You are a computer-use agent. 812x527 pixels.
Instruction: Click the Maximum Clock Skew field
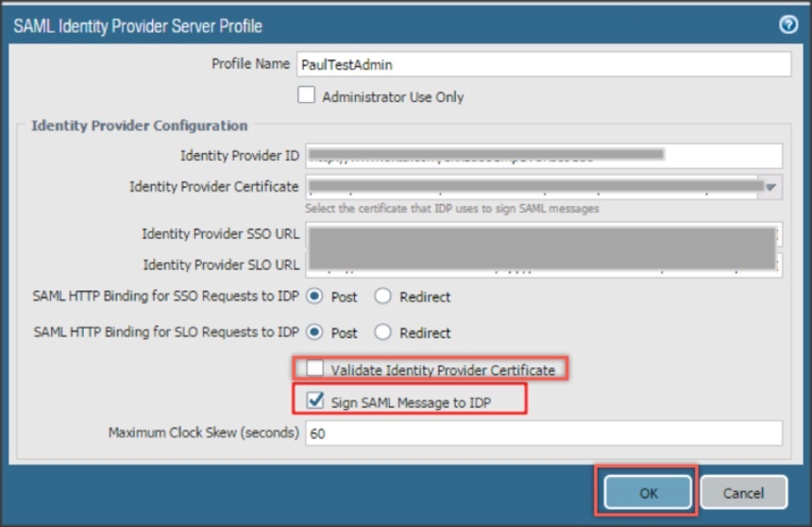543,433
